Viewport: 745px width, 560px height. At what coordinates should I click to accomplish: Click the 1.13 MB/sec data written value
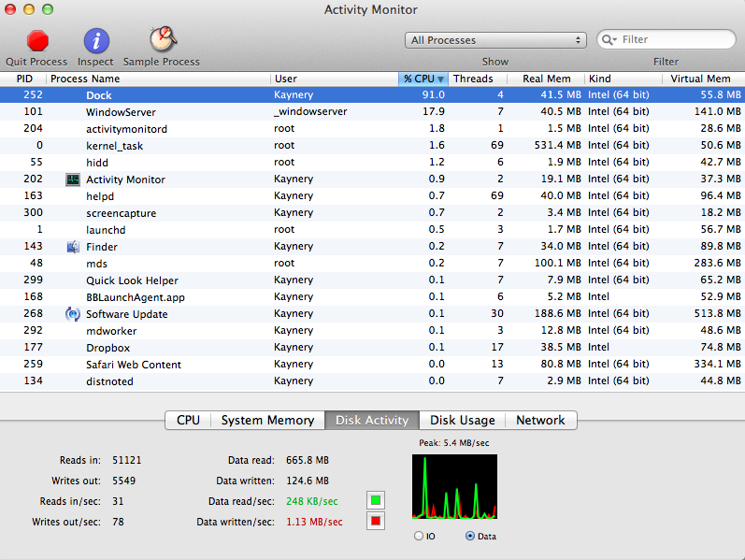tap(314, 522)
